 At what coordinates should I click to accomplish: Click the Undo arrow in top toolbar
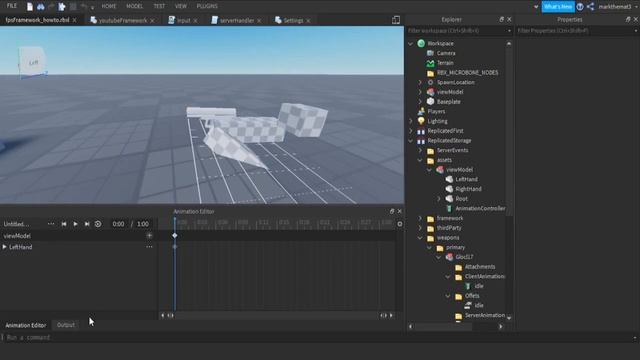coord(84,7)
